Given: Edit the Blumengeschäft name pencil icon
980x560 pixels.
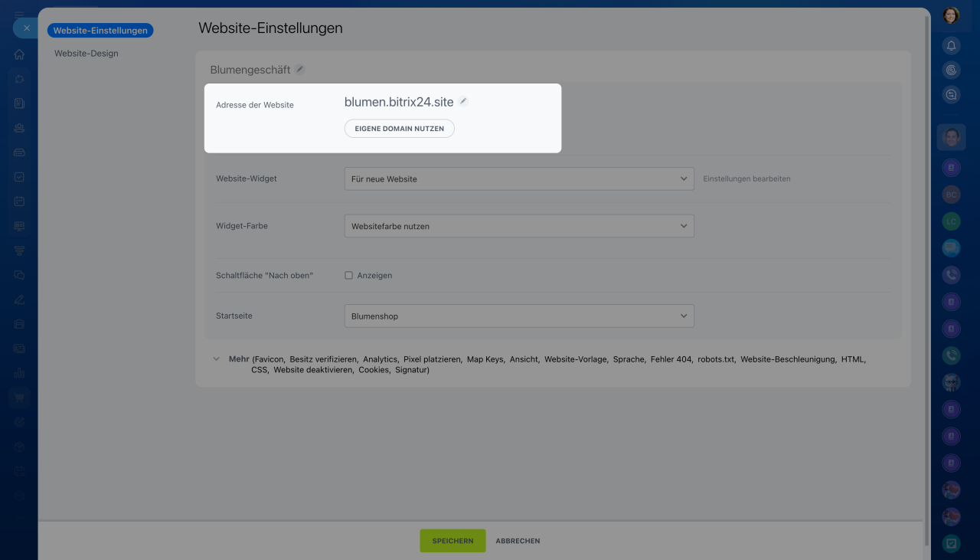Looking at the screenshot, I should 300,69.
